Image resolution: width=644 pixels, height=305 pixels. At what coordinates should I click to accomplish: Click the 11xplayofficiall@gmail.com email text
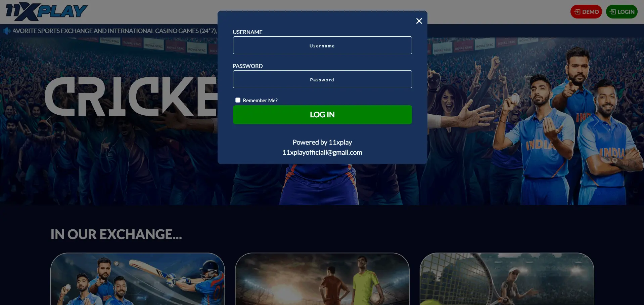click(x=322, y=152)
